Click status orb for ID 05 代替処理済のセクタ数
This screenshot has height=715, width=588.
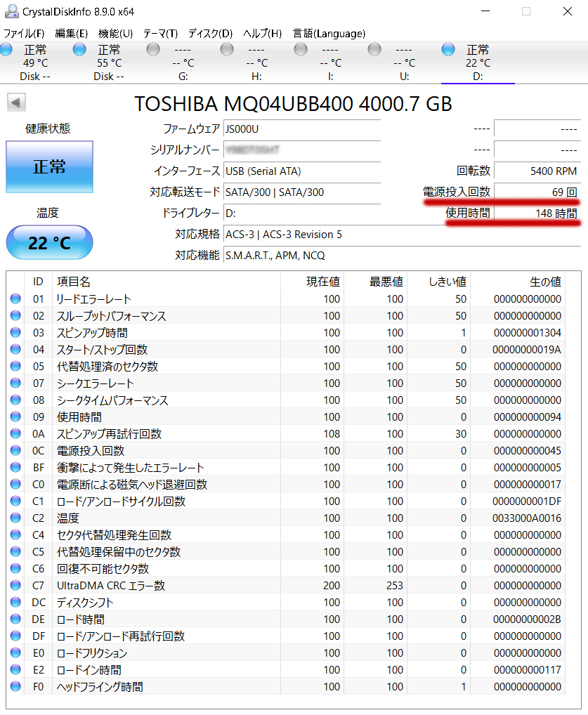tap(15, 366)
